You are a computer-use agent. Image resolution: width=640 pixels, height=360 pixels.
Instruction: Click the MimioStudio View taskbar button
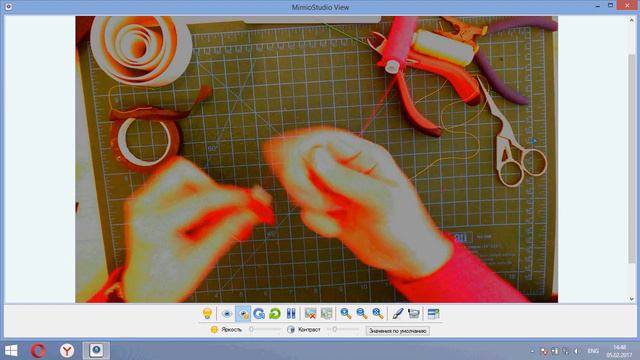pos(96,351)
